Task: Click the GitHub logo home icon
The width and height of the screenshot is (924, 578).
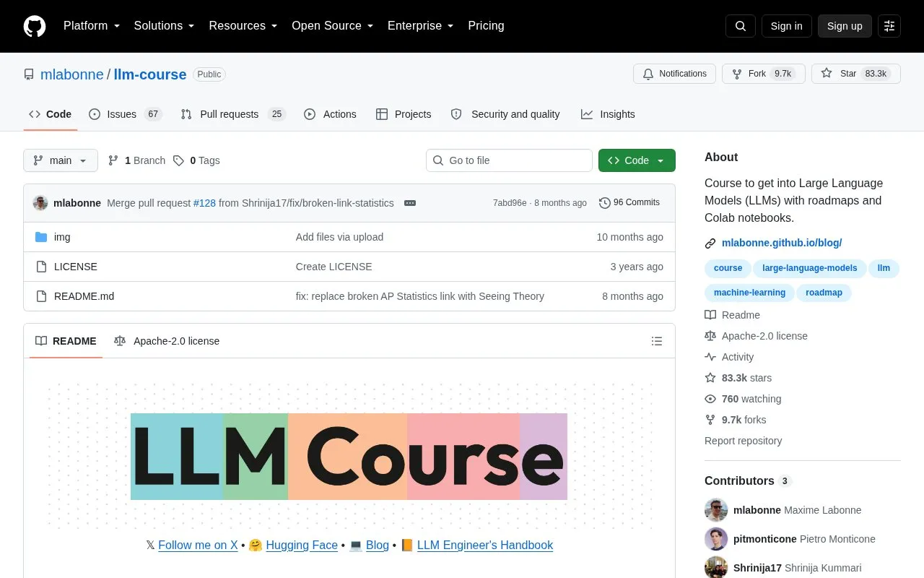Action: 35,26
